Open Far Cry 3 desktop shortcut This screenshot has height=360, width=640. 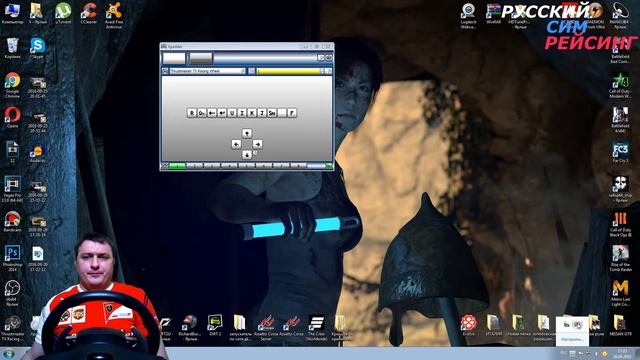pyautogui.click(x=620, y=152)
